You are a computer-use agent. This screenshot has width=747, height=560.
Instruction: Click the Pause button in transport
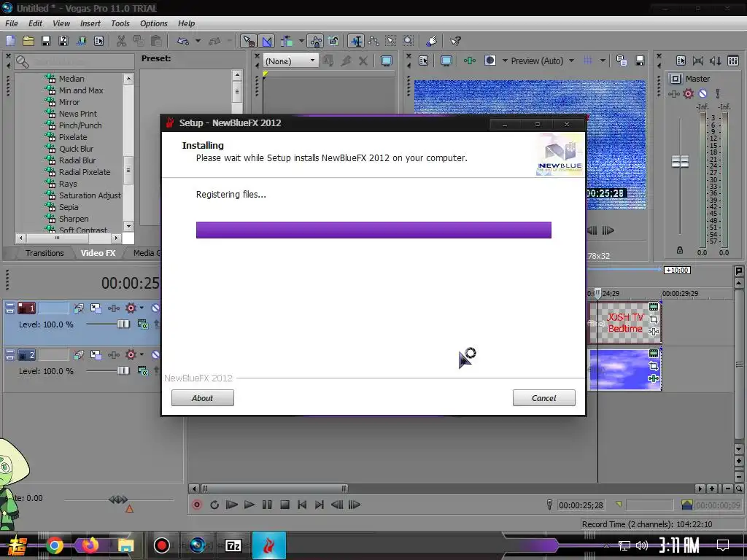tap(267, 505)
